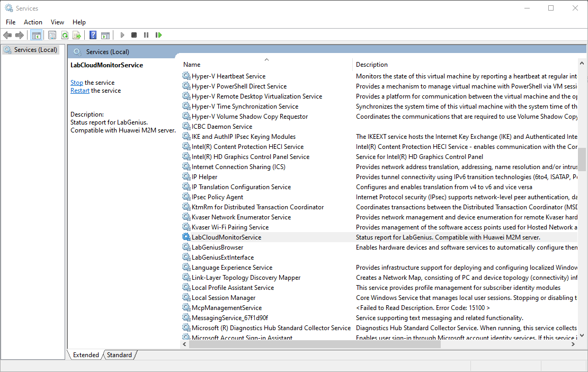Image resolution: width=588 pixels, height=372 pixels.
Task: Click the gear icon beside McpManagementService
Action: (x=186, y=307)
